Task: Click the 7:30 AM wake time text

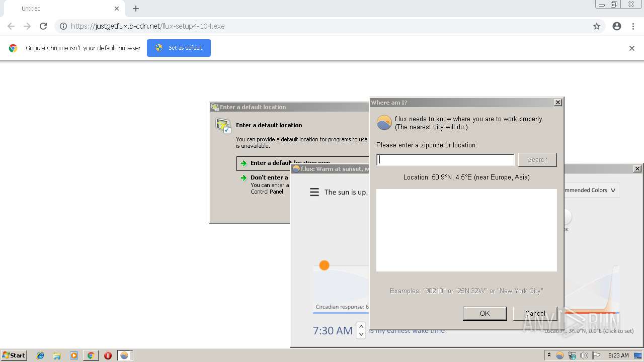Action: (x=333, y=330)
